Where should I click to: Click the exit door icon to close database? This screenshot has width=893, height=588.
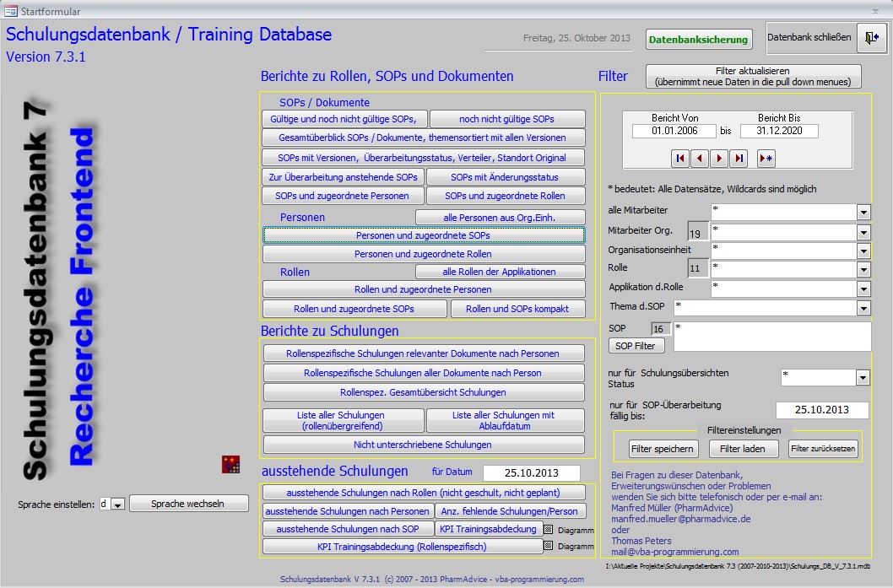coord(870,38)
